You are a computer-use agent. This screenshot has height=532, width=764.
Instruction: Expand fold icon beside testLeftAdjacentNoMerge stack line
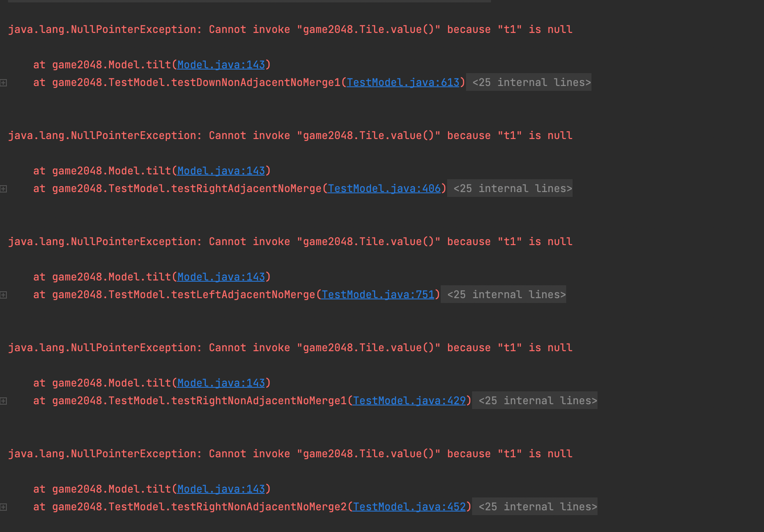4,295
